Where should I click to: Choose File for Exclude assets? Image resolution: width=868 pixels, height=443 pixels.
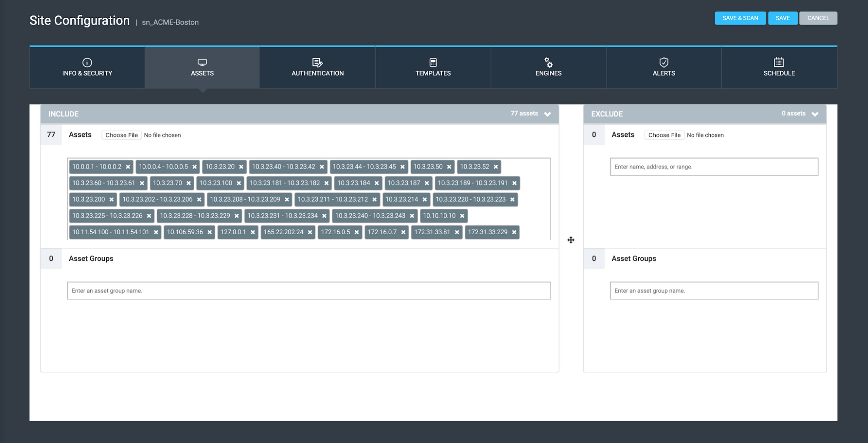[664, 135]
